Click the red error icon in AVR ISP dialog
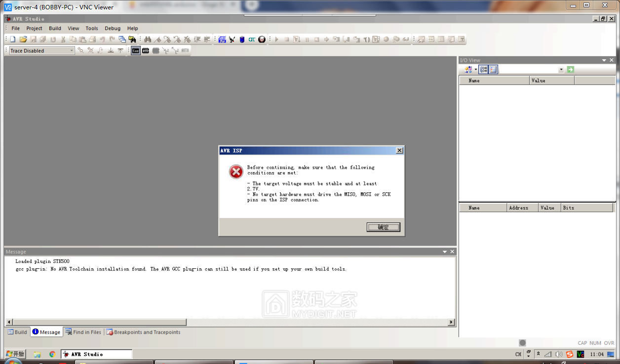 click(x=236, y=172)
